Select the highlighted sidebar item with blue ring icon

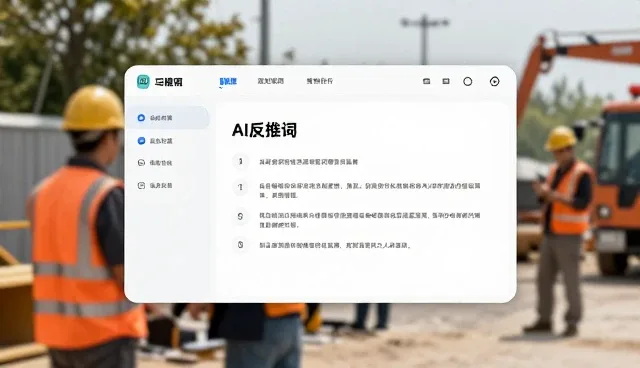point(168,118)
